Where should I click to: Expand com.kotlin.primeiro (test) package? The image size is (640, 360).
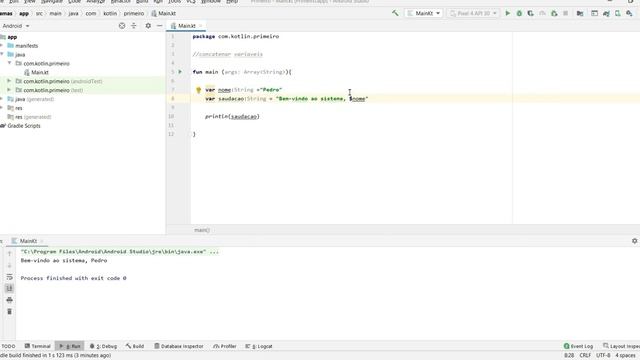9,90
